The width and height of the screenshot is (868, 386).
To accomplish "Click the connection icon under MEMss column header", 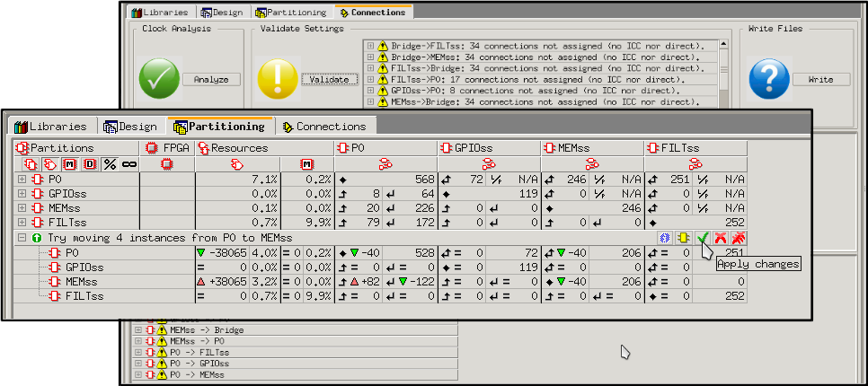I will click(x=592, y=164).
